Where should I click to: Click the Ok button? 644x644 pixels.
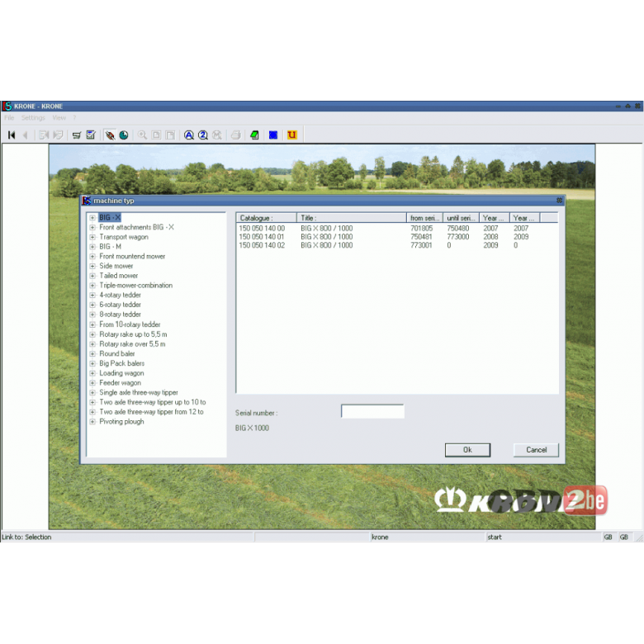[467, 450]
